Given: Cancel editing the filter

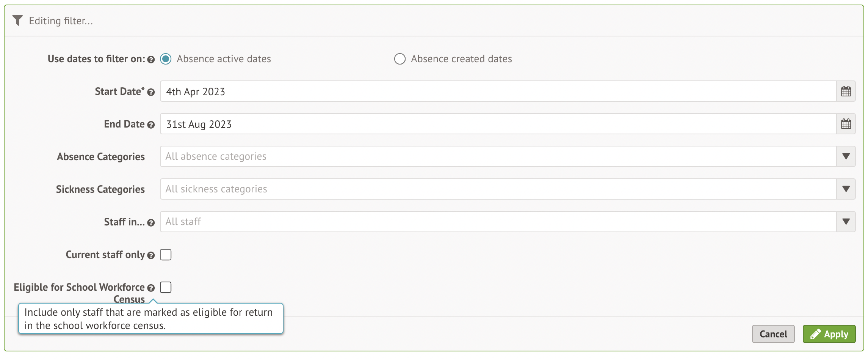Looking at the screenshot, I should point(773,334).
